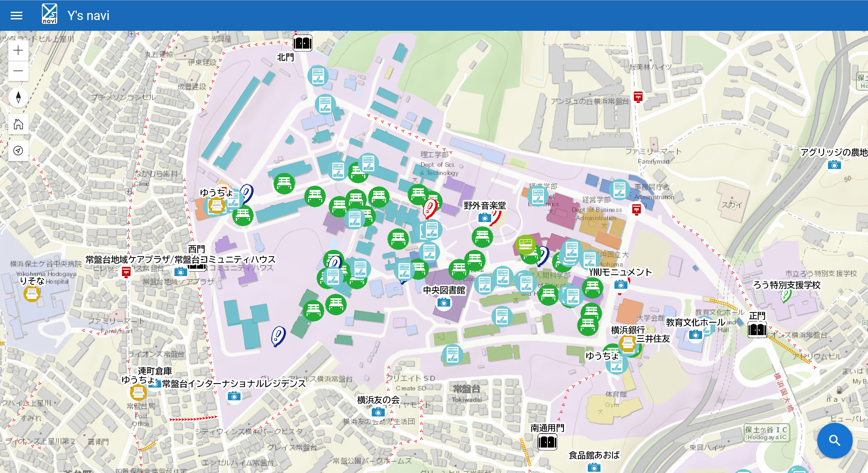Screen dimensions: 868x473
Task: Click red mailbox icon near 事務局庁舎
Action: (636, 209)
